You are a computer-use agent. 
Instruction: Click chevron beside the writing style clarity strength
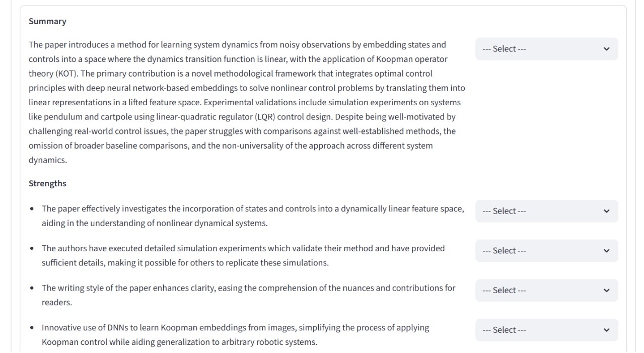point(606,290)
